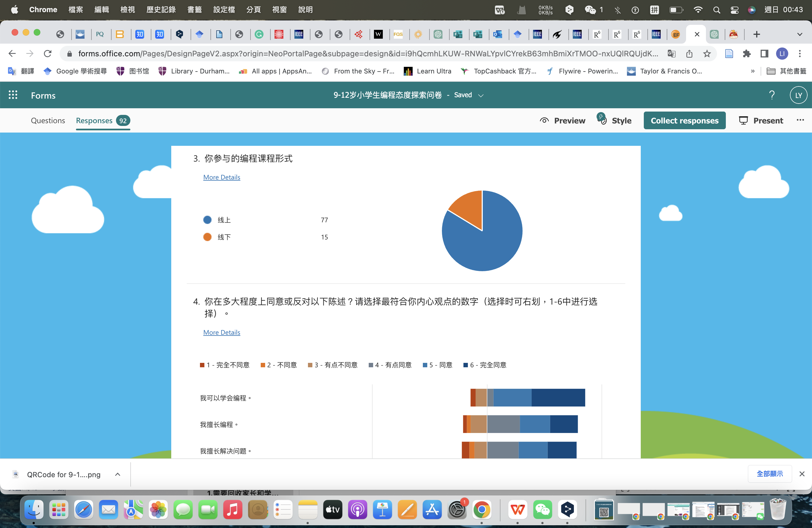
Task: Open the Forms more options ellipsis
Action: pyautogui.click(x=800, y=120)
